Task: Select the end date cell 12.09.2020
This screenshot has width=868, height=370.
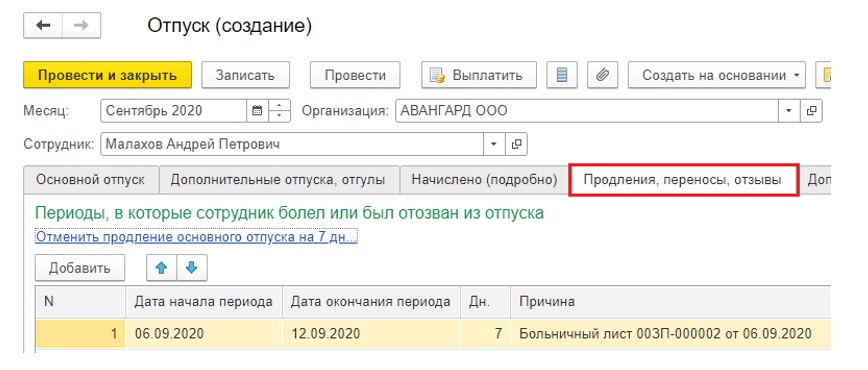Action: pos(371,334)
